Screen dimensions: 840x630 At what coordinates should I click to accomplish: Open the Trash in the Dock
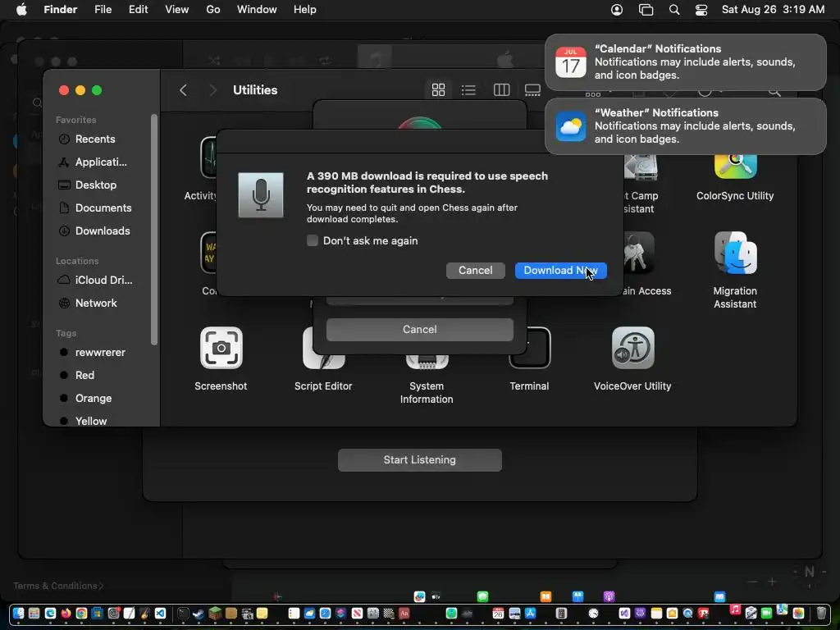coord(820,613)
